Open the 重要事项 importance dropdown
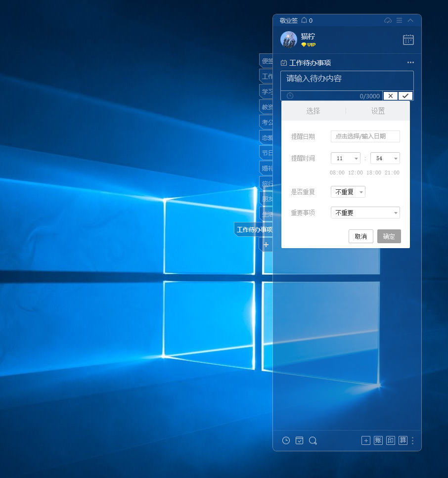The width and height of the screenshot is (448, 478). [365, 213]
